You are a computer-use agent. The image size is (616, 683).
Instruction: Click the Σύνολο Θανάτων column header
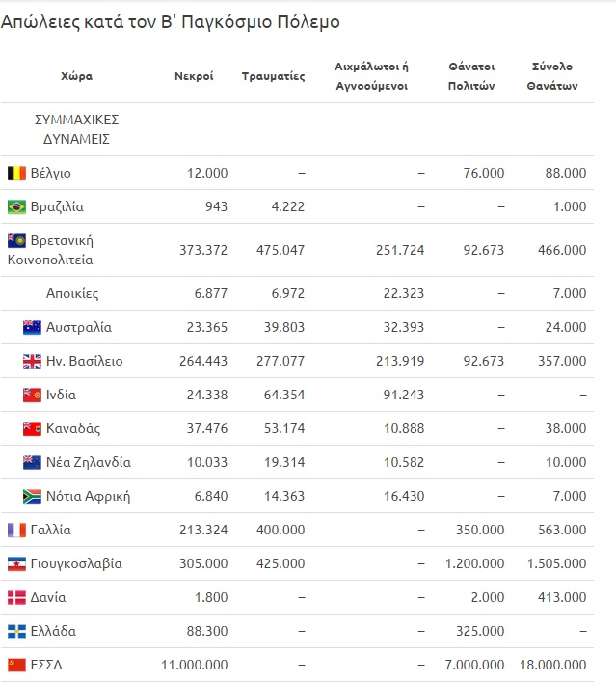553,76
